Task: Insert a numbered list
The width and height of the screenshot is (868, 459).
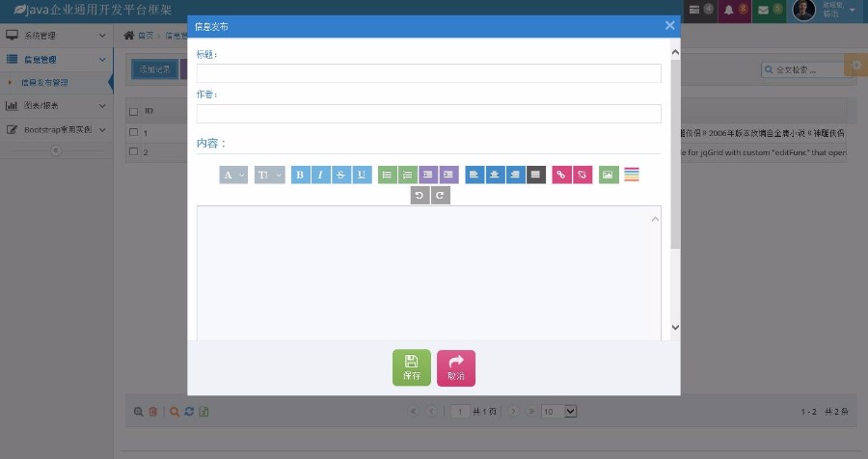Action: (x=407, y=175)
